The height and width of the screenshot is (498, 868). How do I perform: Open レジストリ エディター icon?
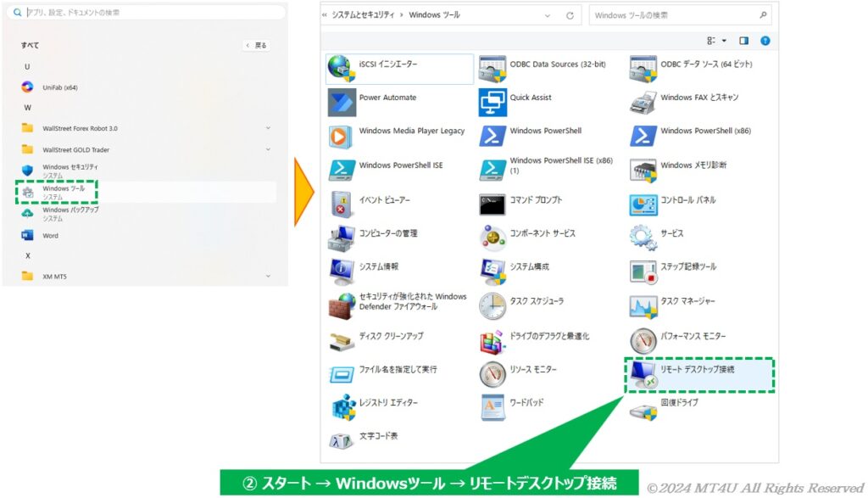click(342, 408)
